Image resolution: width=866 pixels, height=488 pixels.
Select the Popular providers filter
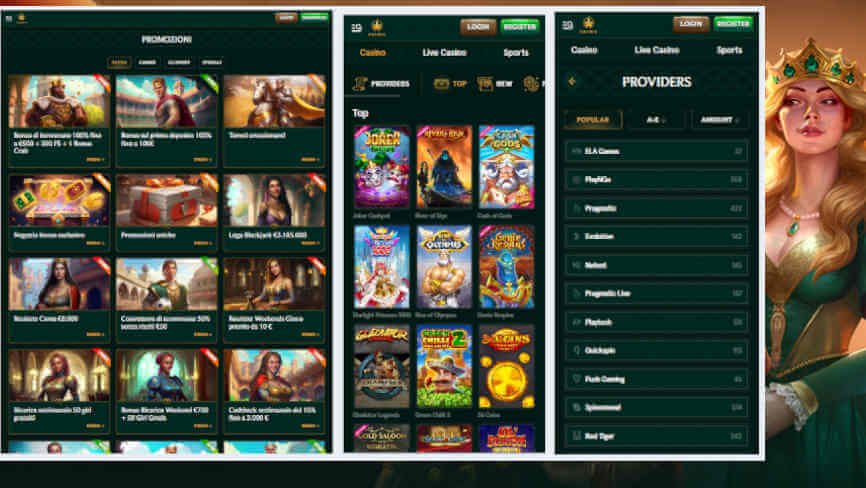(593, 119)
